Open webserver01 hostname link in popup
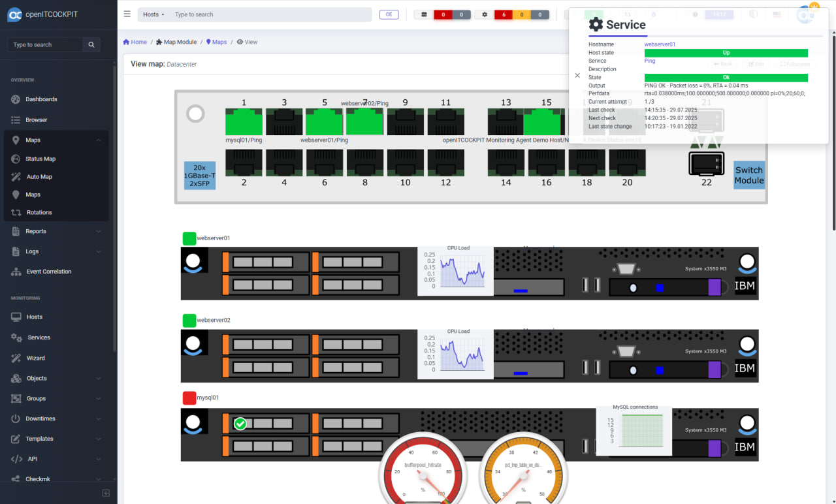 [x=660, y=44]
